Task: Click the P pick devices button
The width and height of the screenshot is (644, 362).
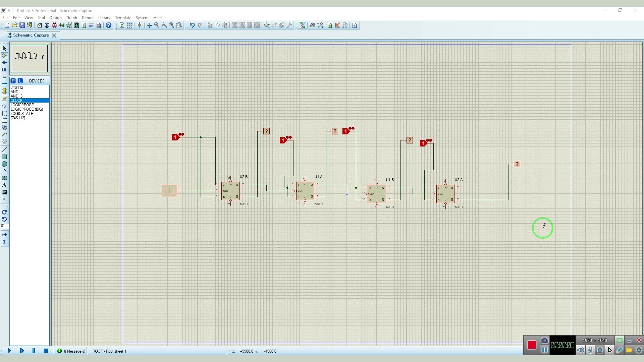Action: click(13, 81)
